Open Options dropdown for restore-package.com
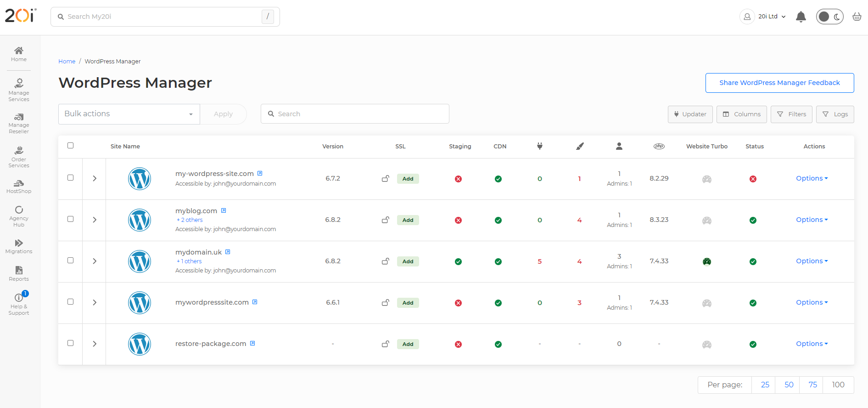The width and height of the screenshot is (868, 408). point(812,344)
